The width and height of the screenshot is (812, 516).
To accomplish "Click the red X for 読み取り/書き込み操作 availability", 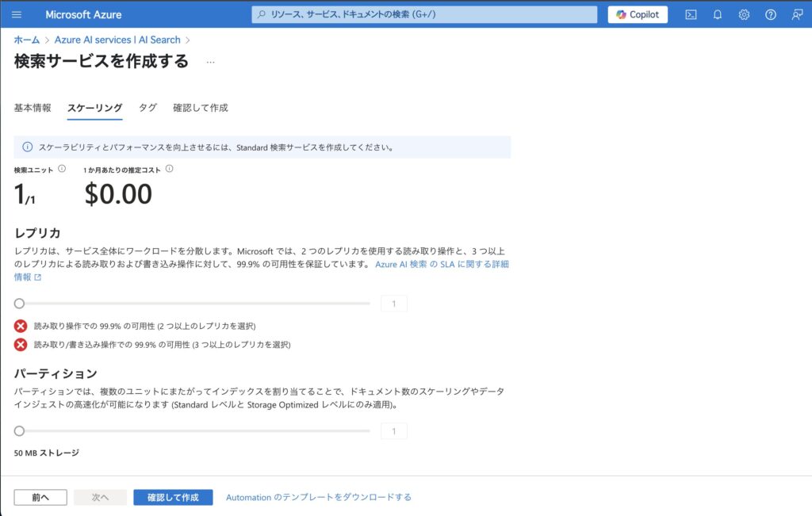I will click(21, 345).
